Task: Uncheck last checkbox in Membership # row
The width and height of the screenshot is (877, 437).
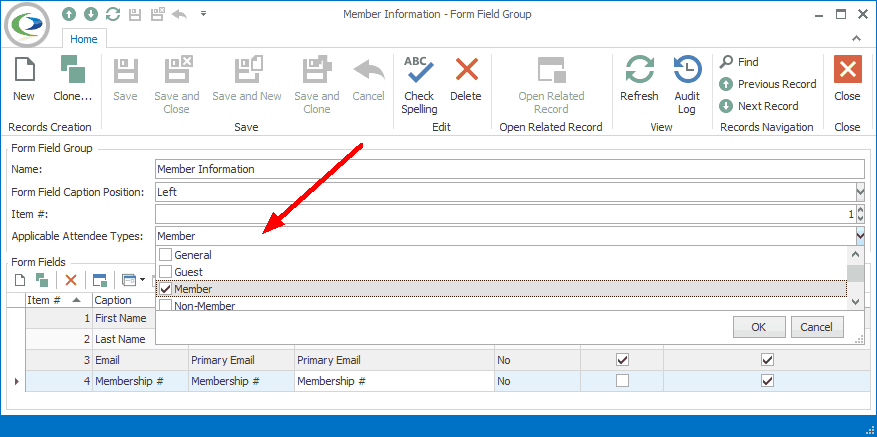Action: tap(767, 381)
